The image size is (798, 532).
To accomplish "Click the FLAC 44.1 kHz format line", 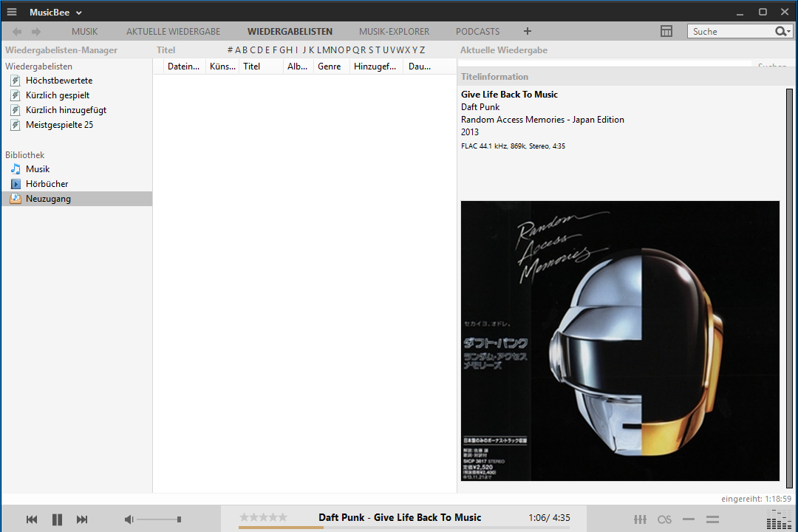I will tap(513, 146).
